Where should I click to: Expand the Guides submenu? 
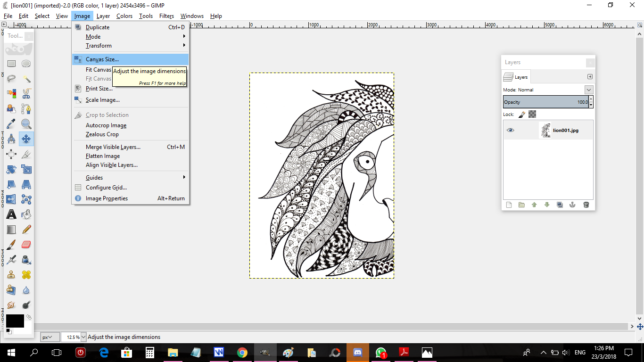pyautogui.click(x=130, y=178)
